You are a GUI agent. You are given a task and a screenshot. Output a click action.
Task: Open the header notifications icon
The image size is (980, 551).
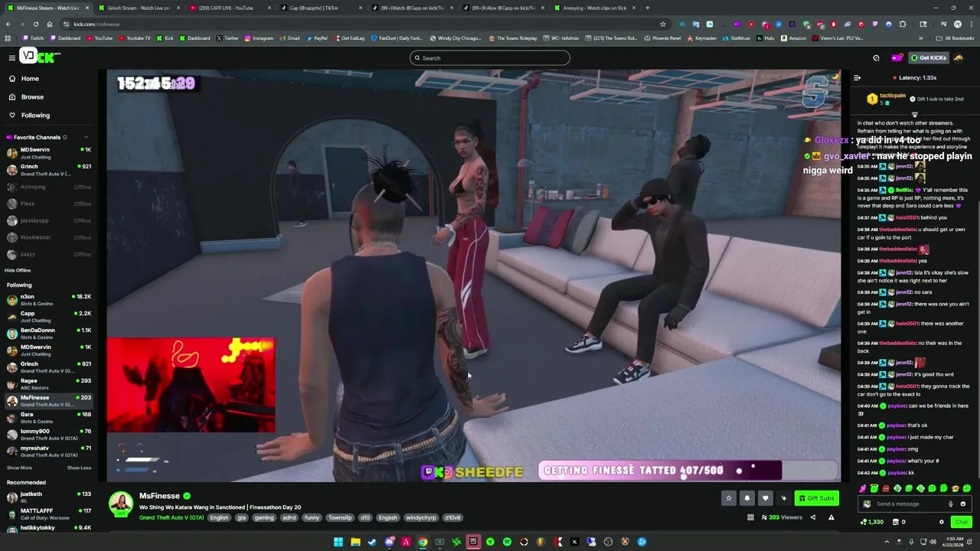876,58
